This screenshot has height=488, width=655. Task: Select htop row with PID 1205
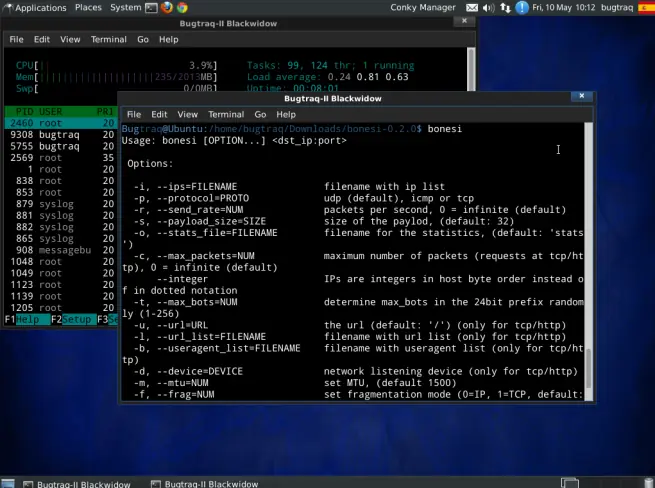tap(61, 308)
